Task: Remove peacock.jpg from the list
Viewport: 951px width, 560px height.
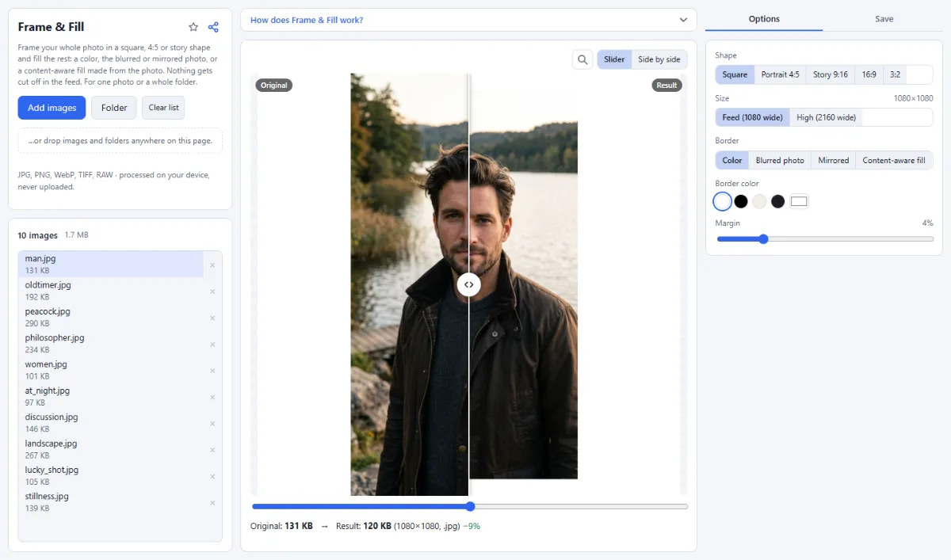Action: 212,318
